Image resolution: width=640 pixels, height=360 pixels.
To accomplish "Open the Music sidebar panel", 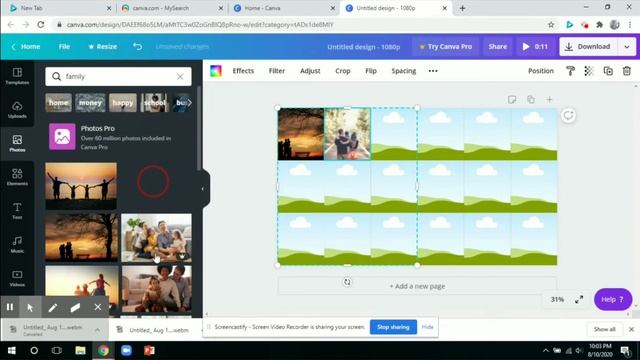I will point(17,244).
